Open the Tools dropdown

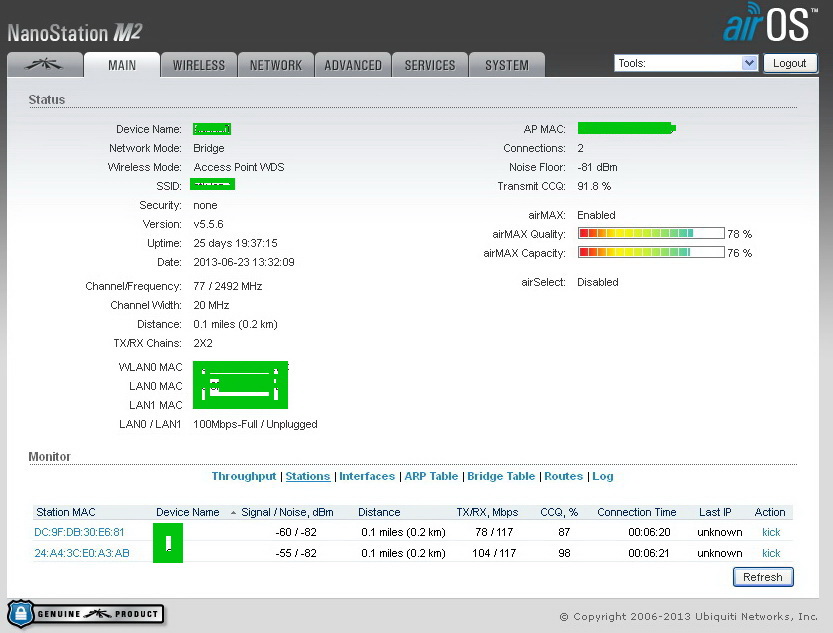click(686, 63)
